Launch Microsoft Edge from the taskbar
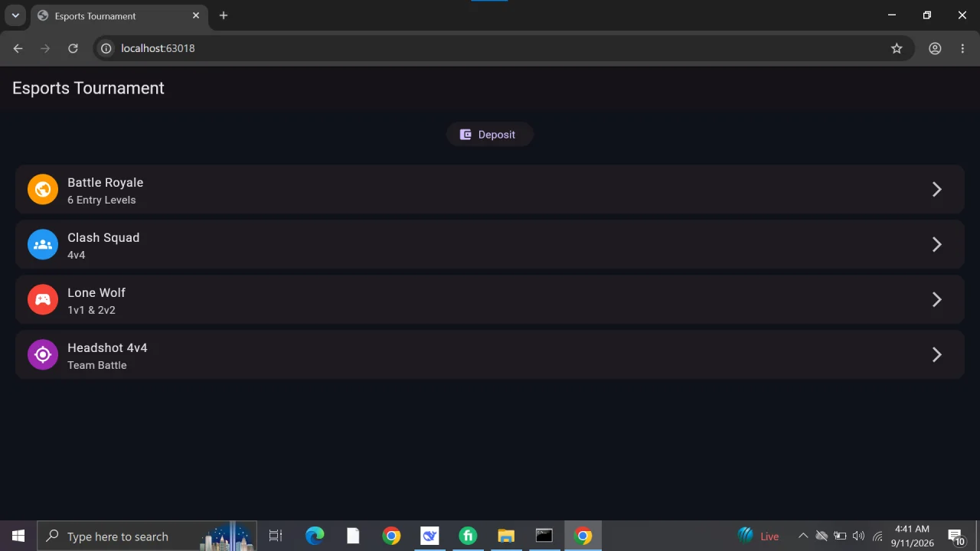980x551 pixels. (x=315, y=536)
